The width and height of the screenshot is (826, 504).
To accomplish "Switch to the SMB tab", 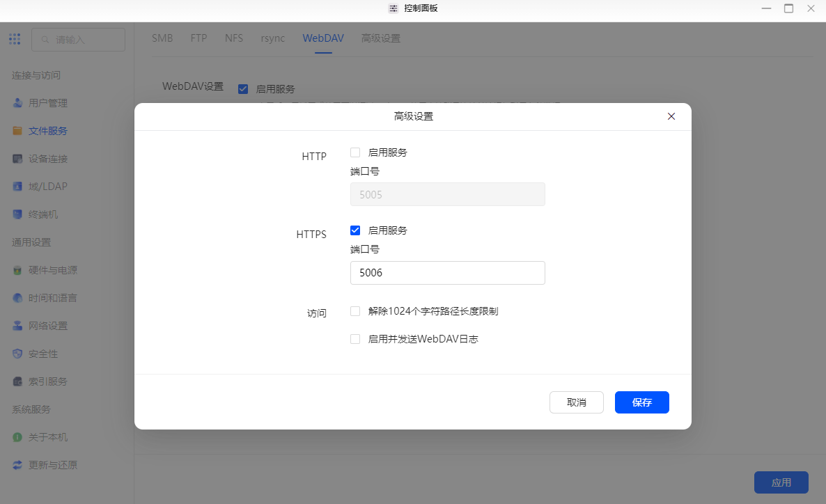I will pyautogui.click(x=162, y=38).
